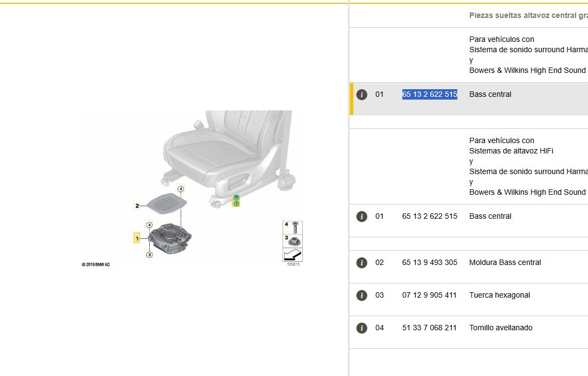Select circled callout 4 left of speaker unit
Screen dimensions: 588x376
pyautogui.click(x=149, y=225)
